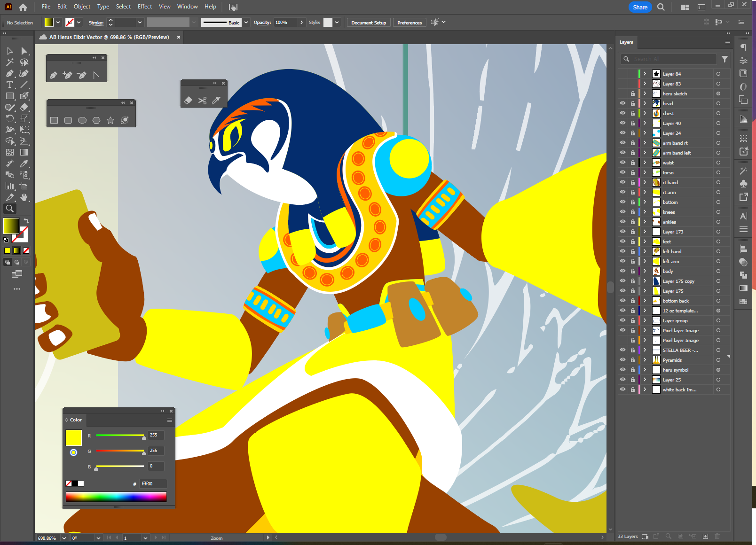This screenshot has width=756, height=545.
Task: Click the Home icon in top bar
Action: (x=23, y=7)
